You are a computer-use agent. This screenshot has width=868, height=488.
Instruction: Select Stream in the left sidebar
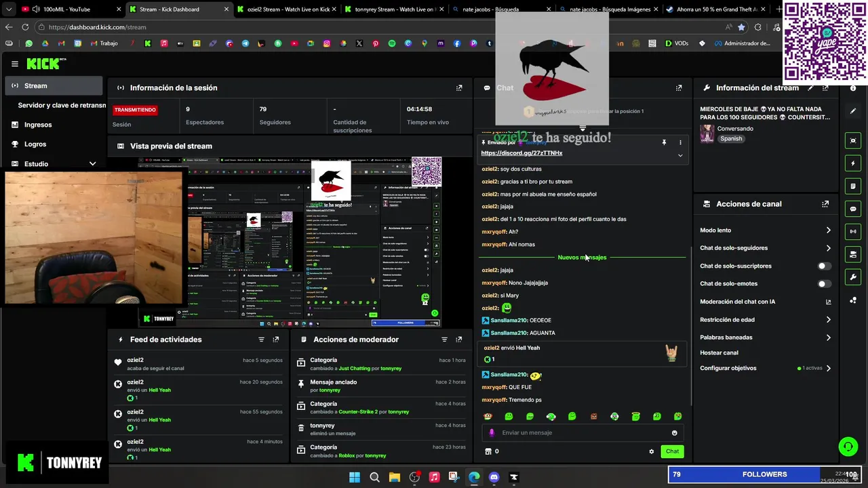coord(54,86)
